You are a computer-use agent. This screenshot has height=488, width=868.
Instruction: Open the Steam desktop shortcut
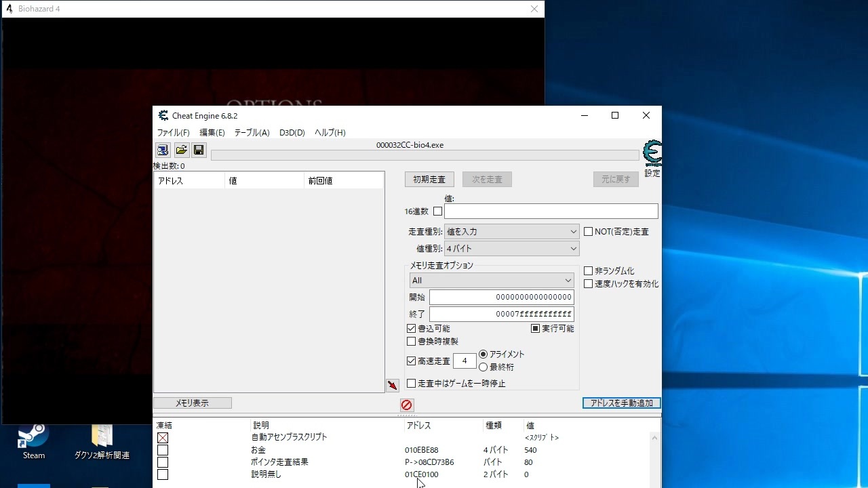click(33, 441)
